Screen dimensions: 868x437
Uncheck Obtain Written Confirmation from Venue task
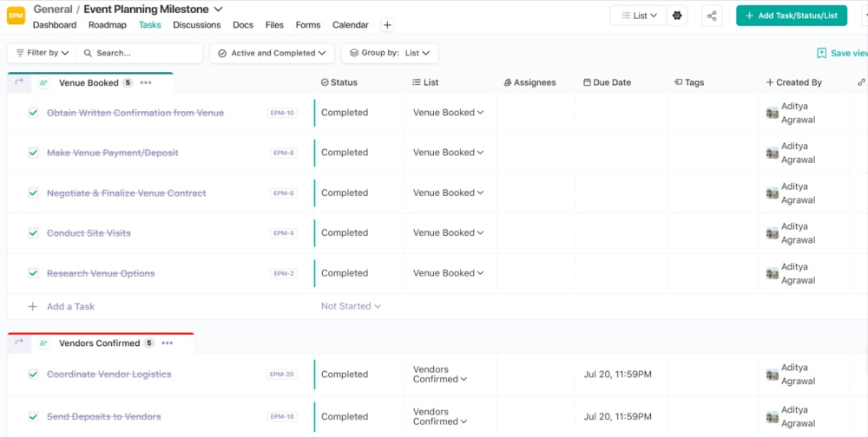33,113
